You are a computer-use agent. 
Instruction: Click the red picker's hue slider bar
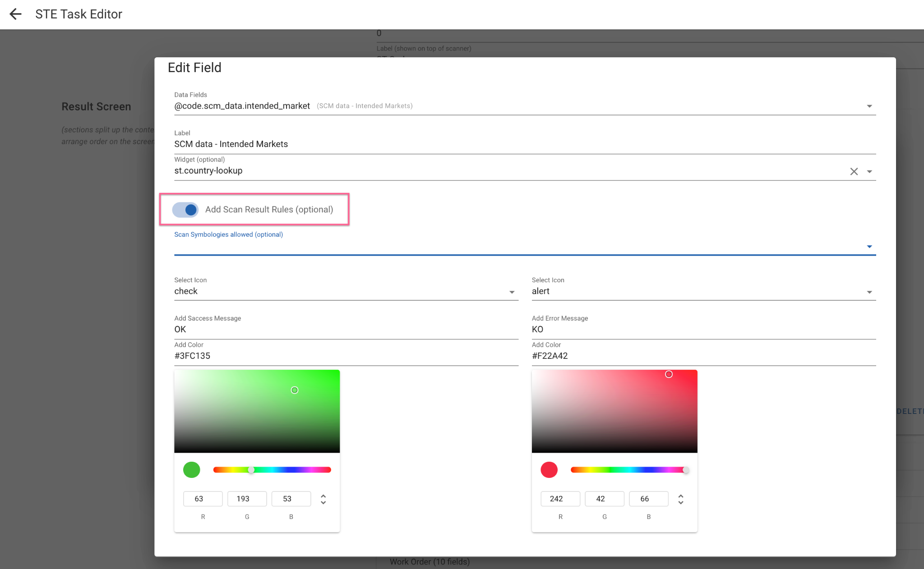(629, 470)
